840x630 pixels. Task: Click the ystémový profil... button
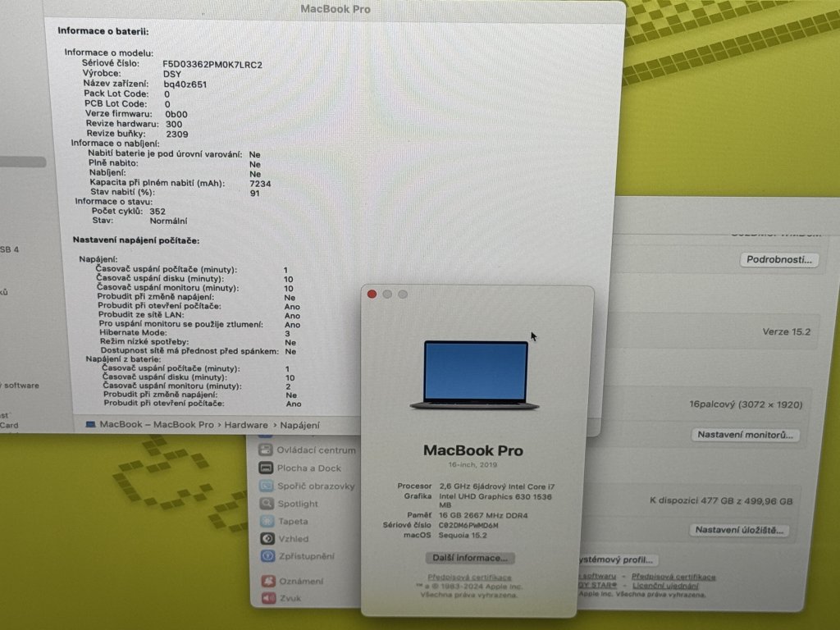[x=615, y=559]
